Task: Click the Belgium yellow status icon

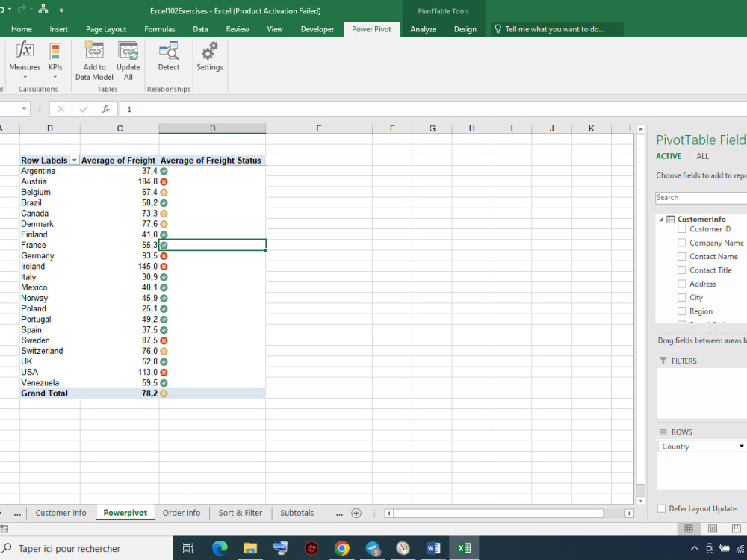Action: click(x=164, y=193)
